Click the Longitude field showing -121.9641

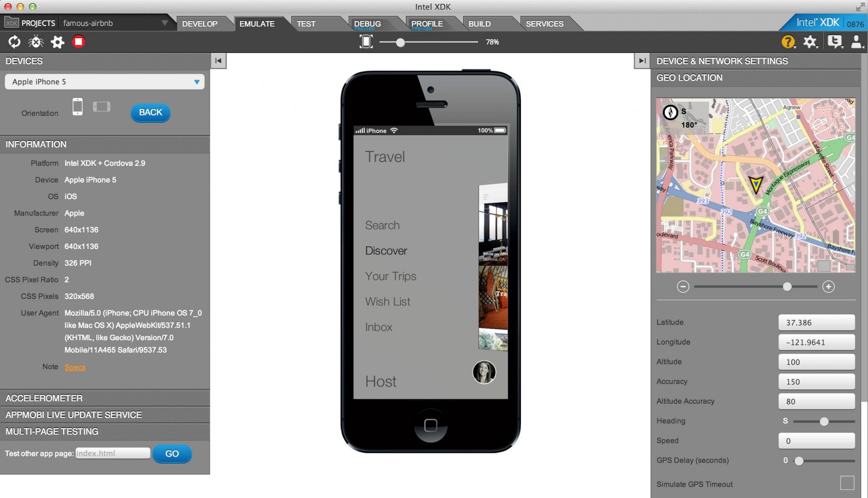pos(816,342)
